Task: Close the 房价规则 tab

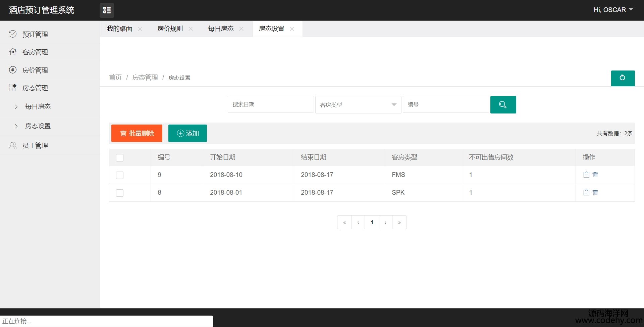Action: coord(191,29)
